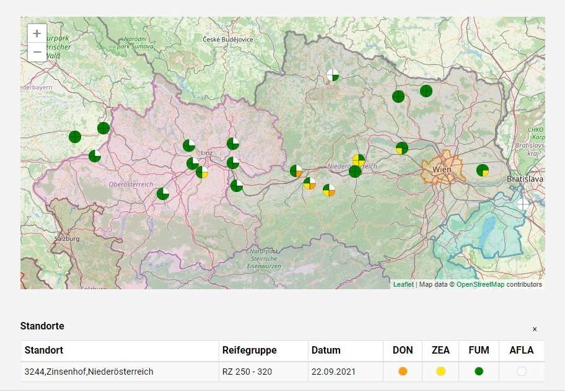Click the Standort column header

pyautogui.click(x=44, y=351)
